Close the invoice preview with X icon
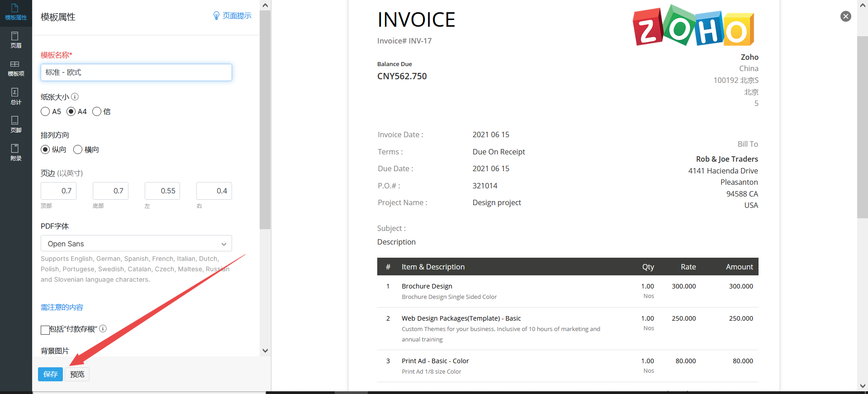 (845, 16)
